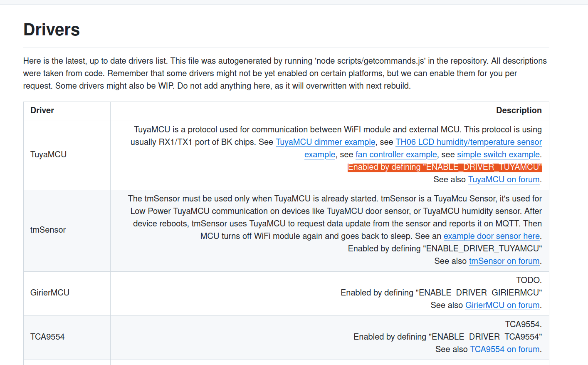Click the ENABLE_DRIVER_GIRIERMCU definition text
The height and width of the screenshot is (365, 588).
click(x=441, y=293)
